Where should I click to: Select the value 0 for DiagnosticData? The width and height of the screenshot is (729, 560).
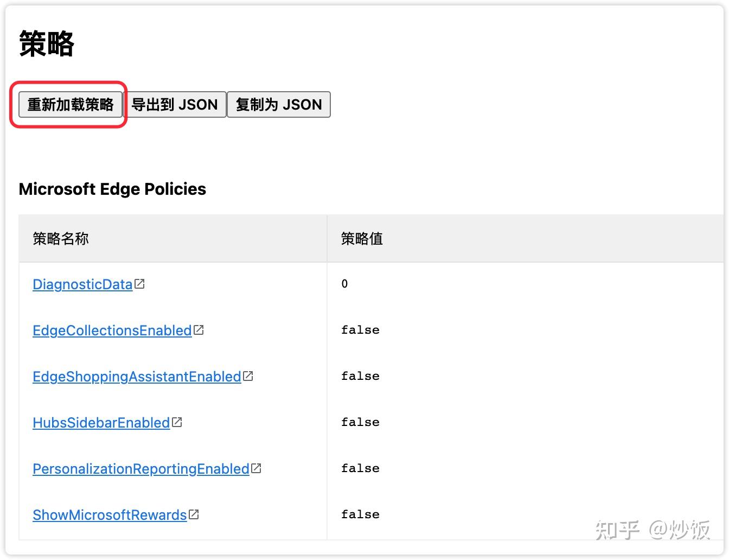pos(344,284)
